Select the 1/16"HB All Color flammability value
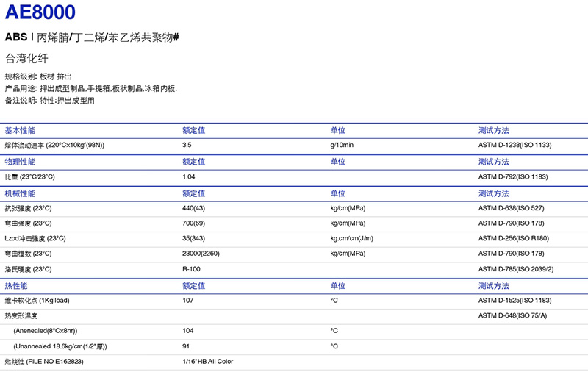The height and width of the screenshot is (372, 588). point(208,361)
